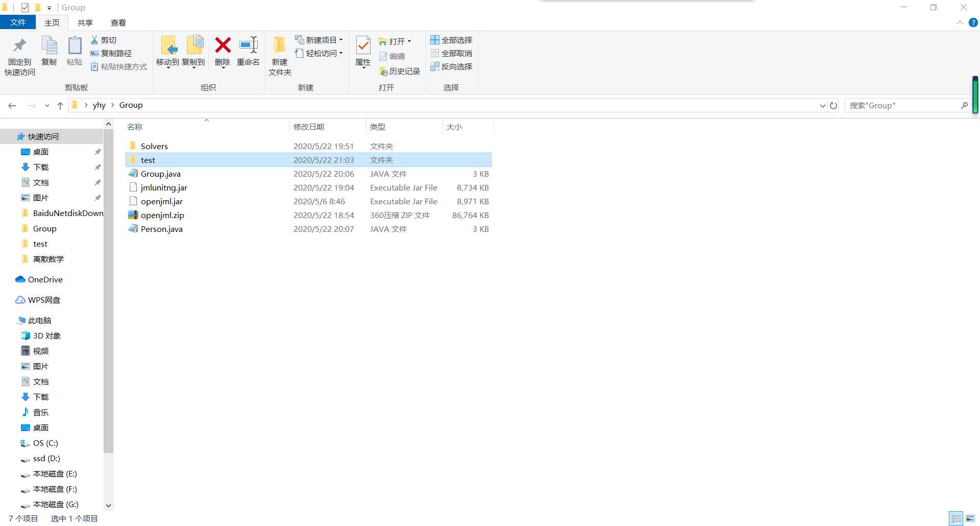
Task: Click the search Group input field
Action: point(902,105)
